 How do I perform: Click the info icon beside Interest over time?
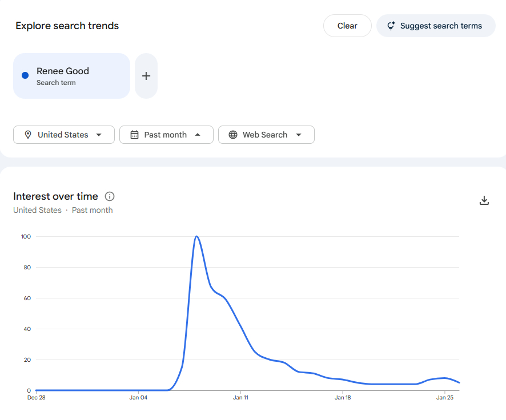point(110,196)
